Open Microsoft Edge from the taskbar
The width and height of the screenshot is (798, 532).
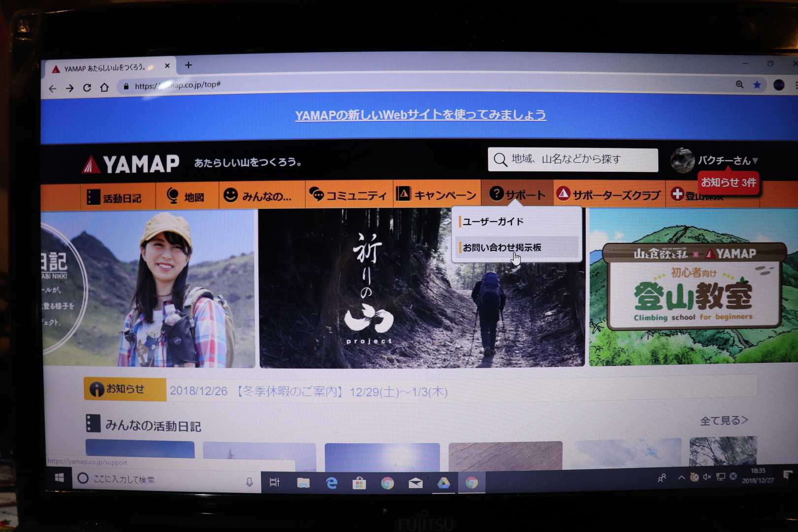(x=332, y=483)
